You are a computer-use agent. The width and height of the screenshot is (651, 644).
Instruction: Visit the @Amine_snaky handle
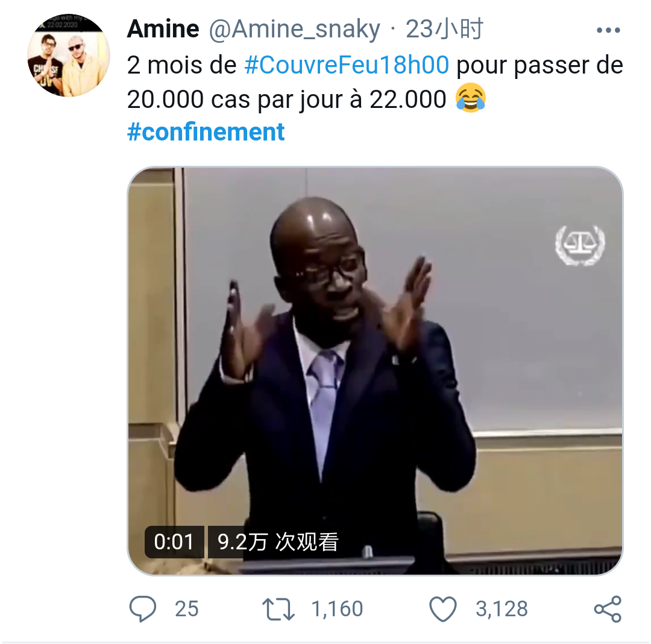coord(294,30)
